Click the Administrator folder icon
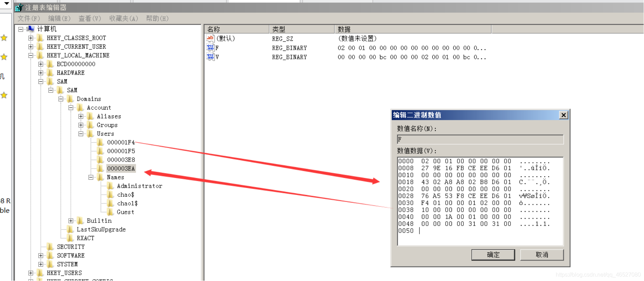Viewport: 644px width, 281px height. click(111, 186)
